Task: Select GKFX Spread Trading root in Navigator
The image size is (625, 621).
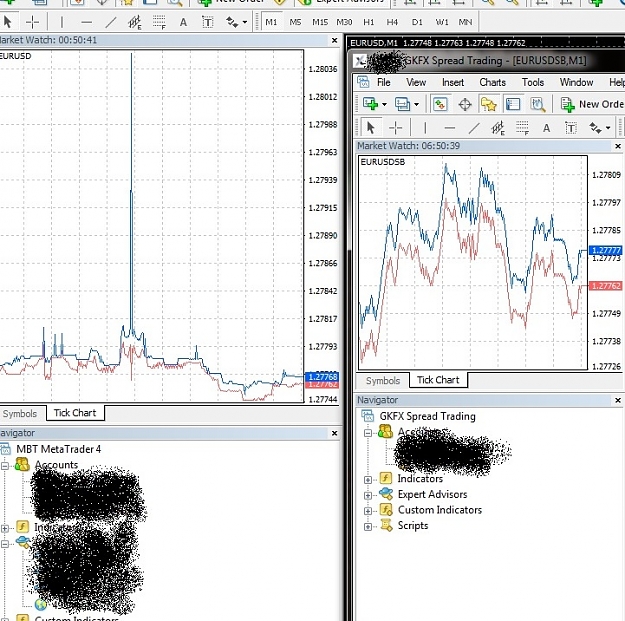Action: (427, 416)
